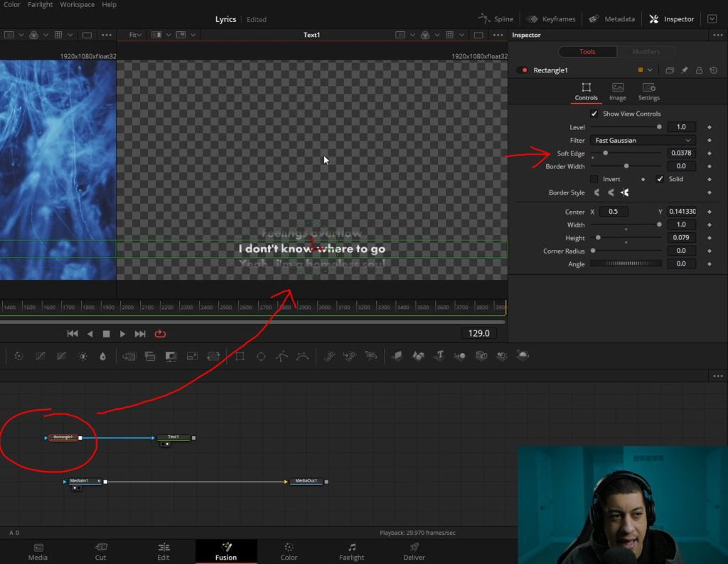
Task: Open the Spline editor panel
Action: 496,19
